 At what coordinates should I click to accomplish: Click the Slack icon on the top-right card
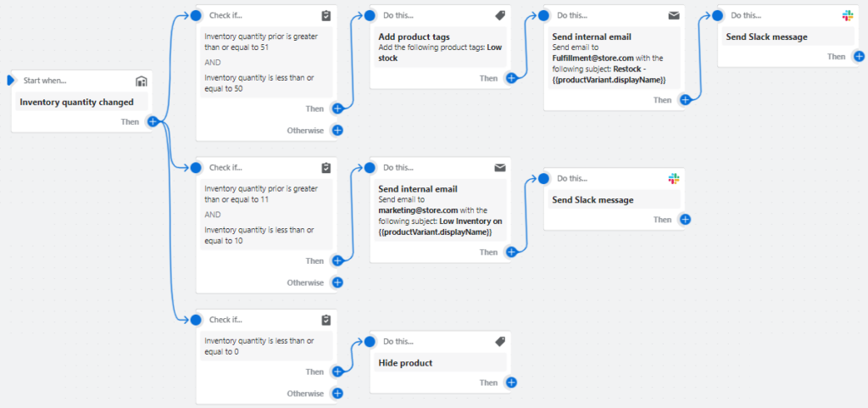[848, 16]
